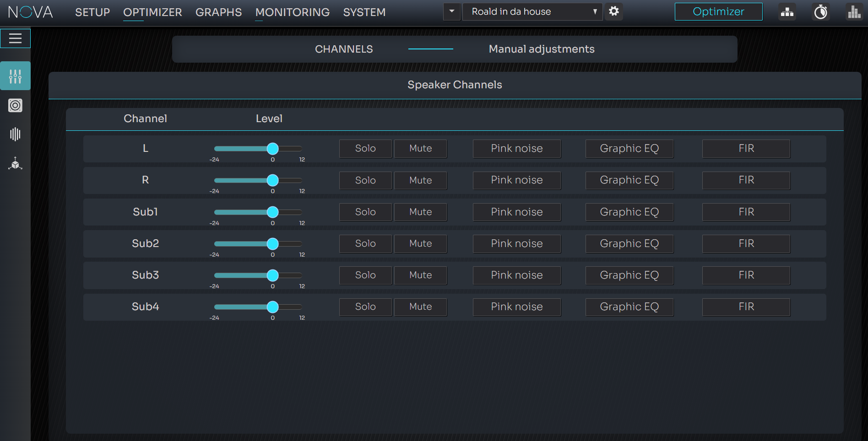Solo the Sub3 channel
This screenshot has width=868, height=441.
click(x=365, y=275)
